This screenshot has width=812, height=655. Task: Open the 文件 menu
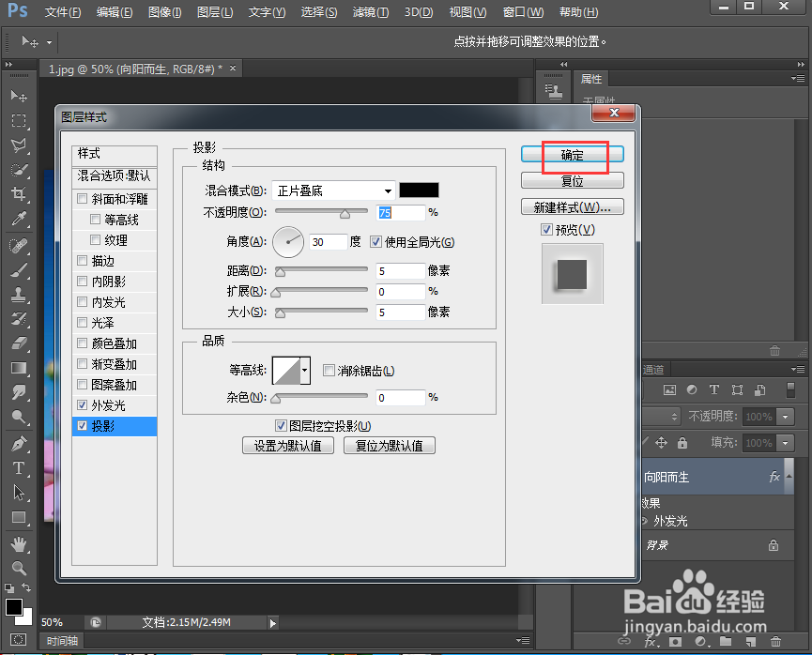[x=62, y=12]
